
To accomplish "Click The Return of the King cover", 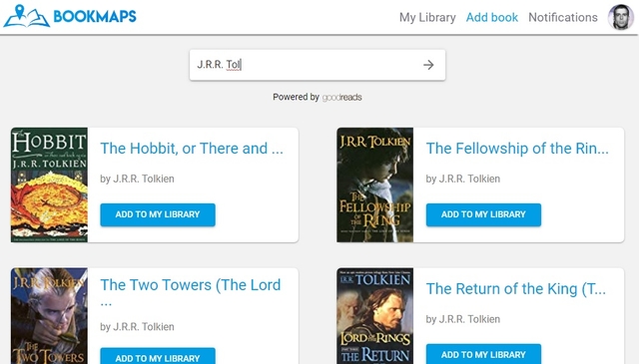I will 375,316.
